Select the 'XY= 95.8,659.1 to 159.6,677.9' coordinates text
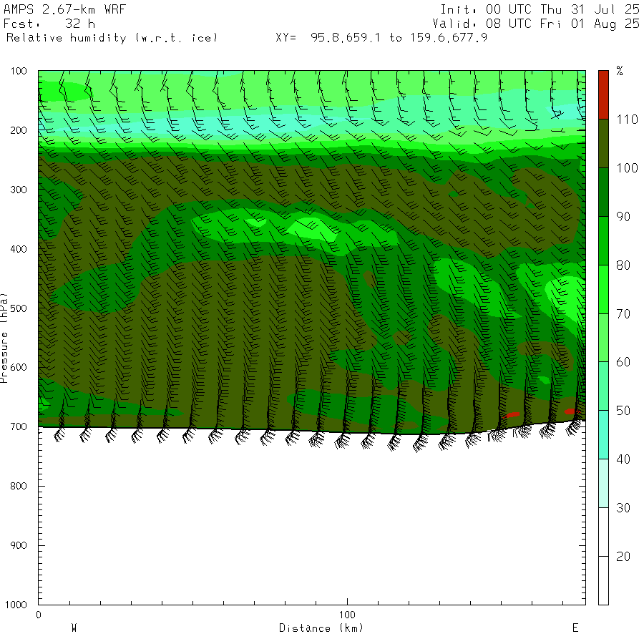 (x=381, y=38)
